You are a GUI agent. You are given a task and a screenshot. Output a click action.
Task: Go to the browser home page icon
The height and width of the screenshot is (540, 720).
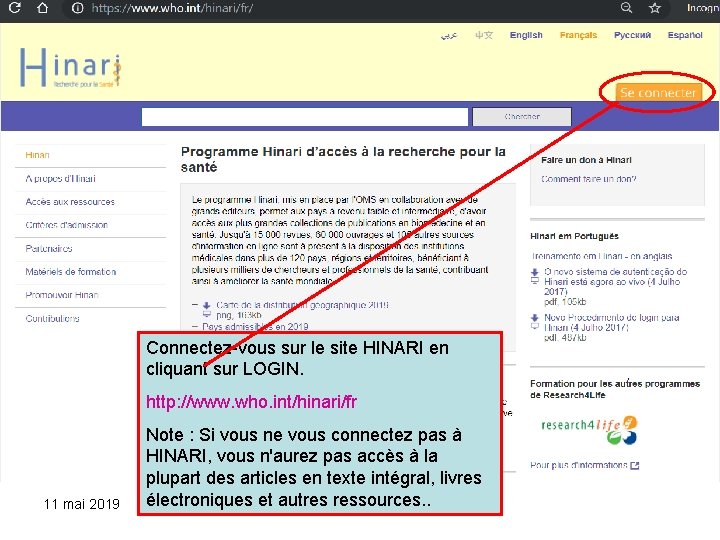coord(42,8)
